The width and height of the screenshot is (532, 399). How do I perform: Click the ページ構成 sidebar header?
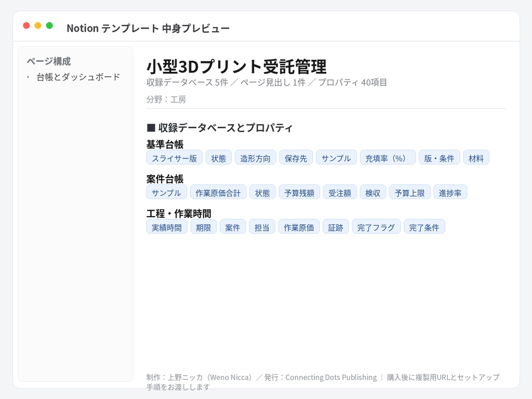[x=49, y=61]
